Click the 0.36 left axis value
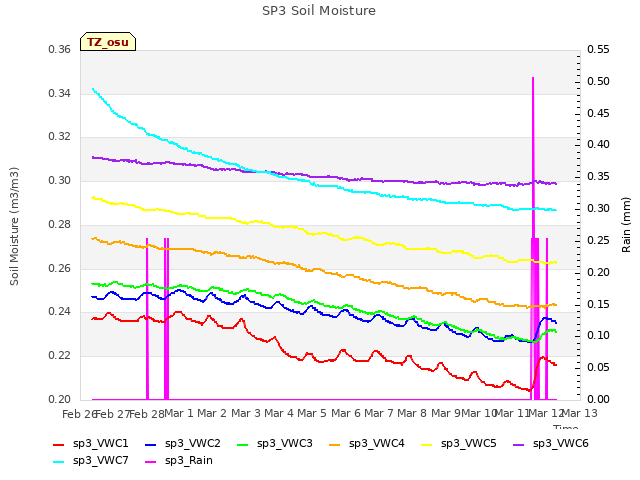Viewport: 640px width, 480px height. [x=60, y=50]
